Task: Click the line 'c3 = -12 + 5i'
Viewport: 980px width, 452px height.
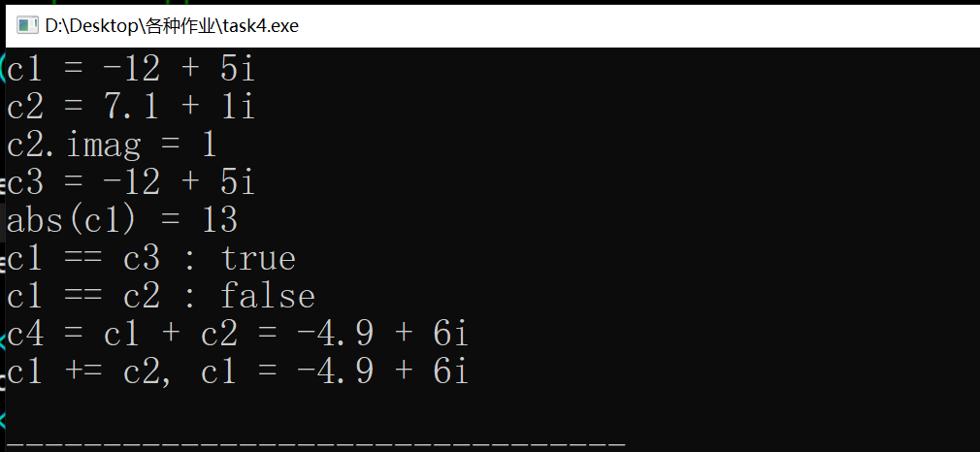Action: [x=131, y=182]
